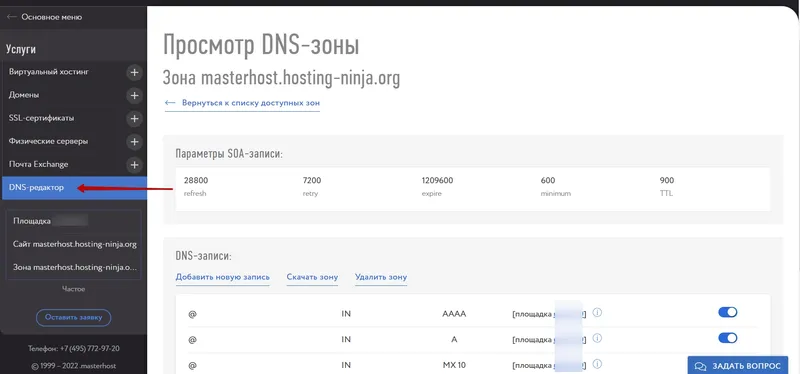Click the AAAA record type cell
The width and height of the screenshot is (800, 374).
(x=454, y=314)
